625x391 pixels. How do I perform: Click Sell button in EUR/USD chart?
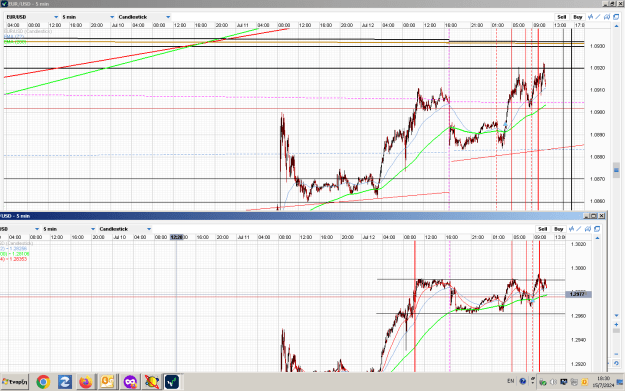[562, 17]
